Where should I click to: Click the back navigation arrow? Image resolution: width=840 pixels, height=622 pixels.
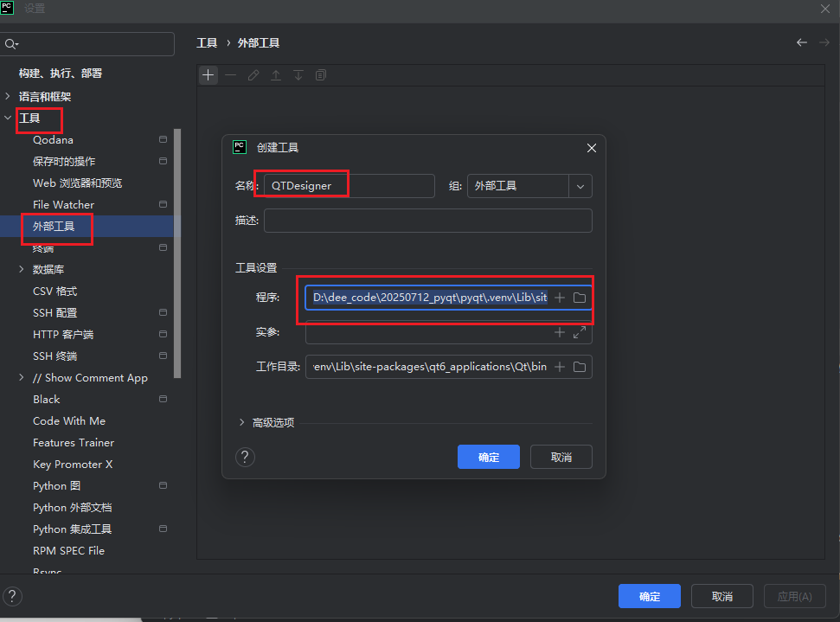pos(801,42)
